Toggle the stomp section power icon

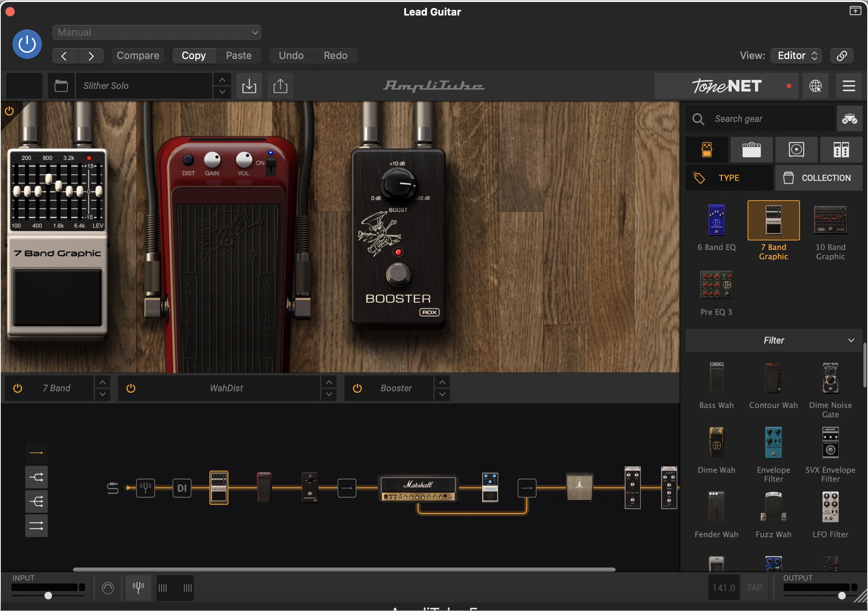(x=9, y=111)
